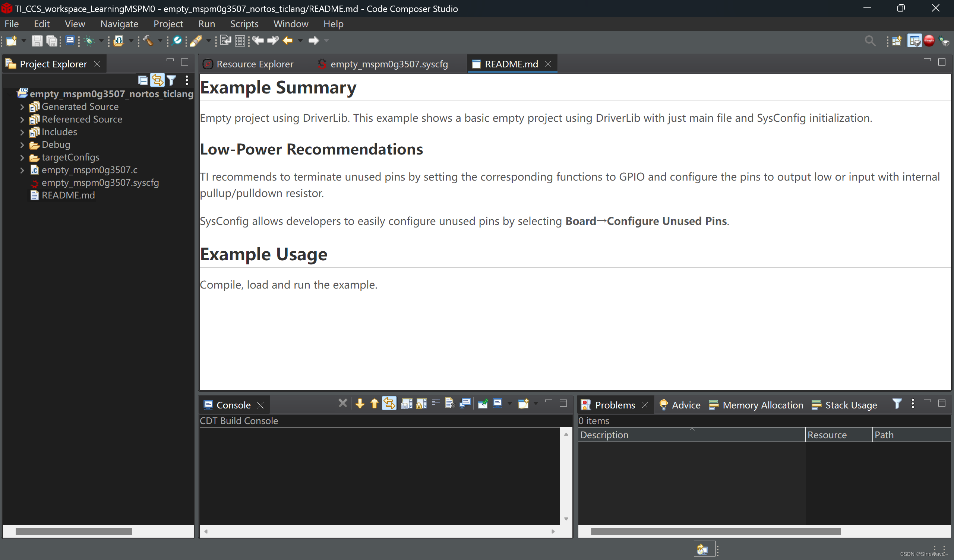
Task: Click the search magnifier in top toolbar
Action: 870,41
